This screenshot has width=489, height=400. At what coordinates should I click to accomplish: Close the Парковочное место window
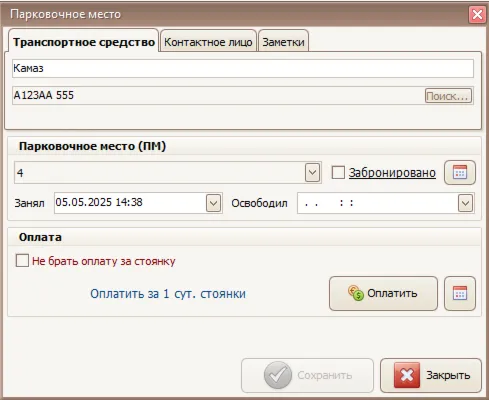point(477,15)
